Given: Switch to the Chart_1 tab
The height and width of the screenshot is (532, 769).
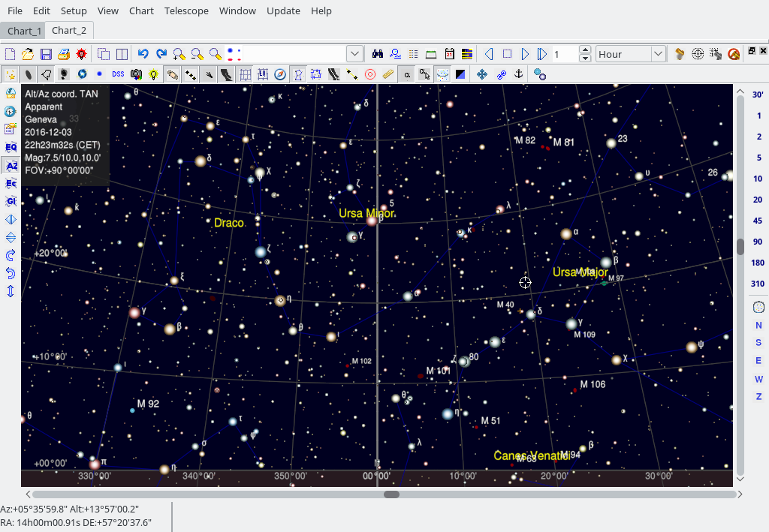Looking at the screenshot, I should coord(23,31).
